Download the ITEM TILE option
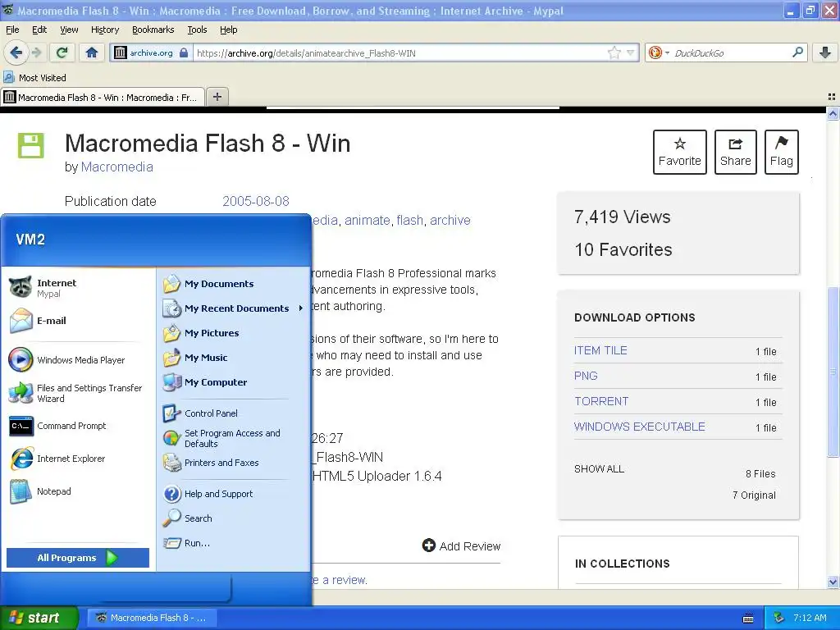The height and width of the screenshot is (630, 840). coord(600,350)
